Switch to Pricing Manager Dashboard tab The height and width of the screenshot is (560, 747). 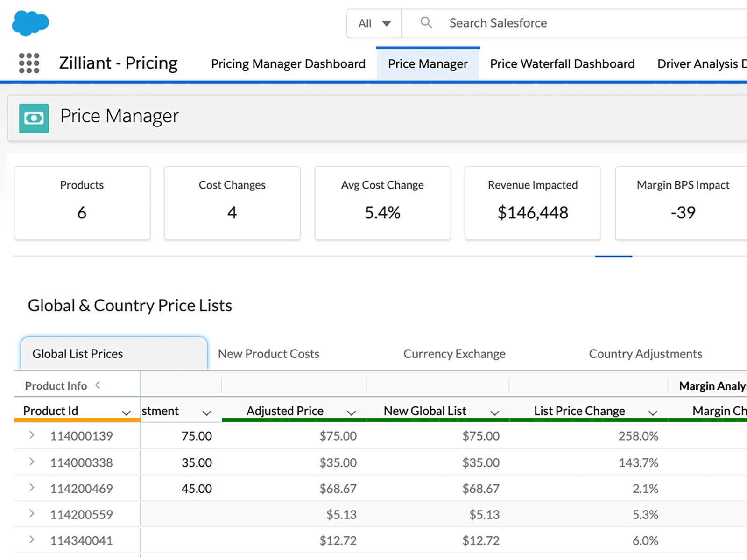click(x=288, y=64)
